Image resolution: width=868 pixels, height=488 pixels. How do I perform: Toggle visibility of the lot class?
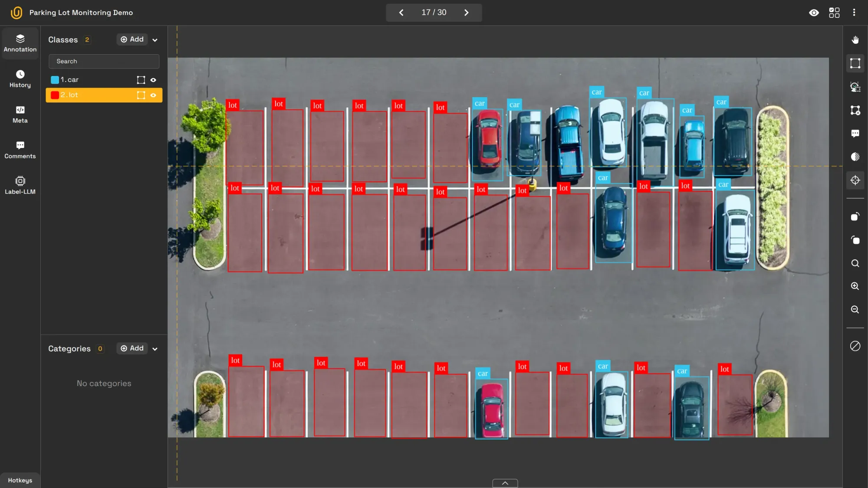tap(154, 95)
